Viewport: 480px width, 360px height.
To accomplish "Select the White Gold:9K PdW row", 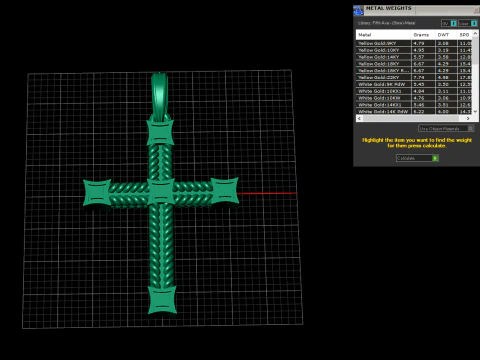I will pyautogui.click(x=414, y=84).
